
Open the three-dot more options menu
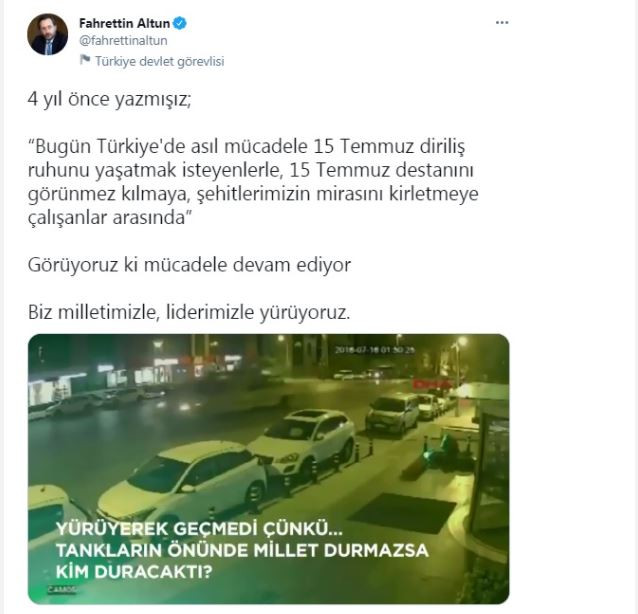502,23
